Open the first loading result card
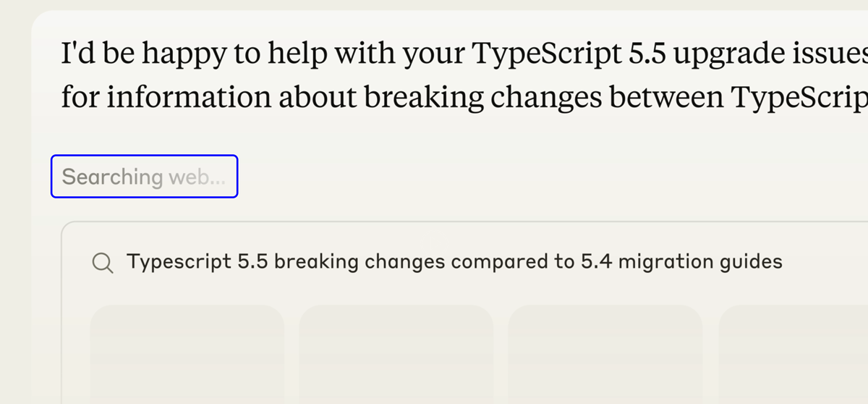 pyautogui.click(x=187, y=354)
